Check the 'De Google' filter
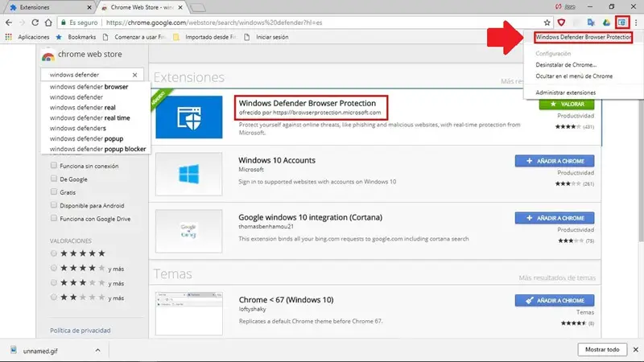Viewport: 644px width, 362px height. click(x=54, y=179)
